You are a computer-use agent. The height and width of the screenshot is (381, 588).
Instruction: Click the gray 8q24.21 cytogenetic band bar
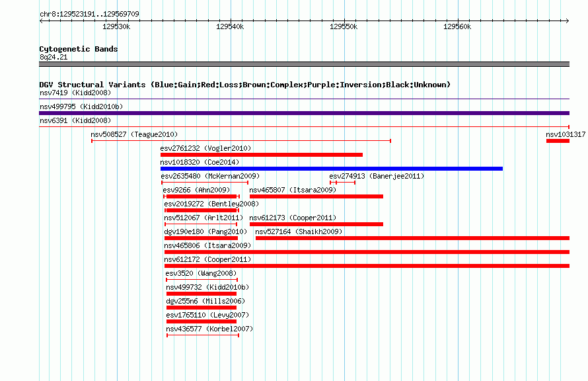[304, 64]
